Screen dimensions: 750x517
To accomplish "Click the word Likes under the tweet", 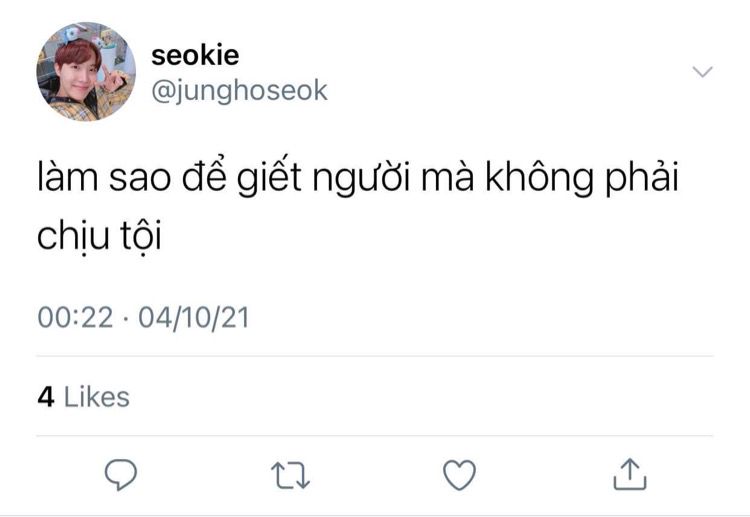I will (x=97, y=397).
